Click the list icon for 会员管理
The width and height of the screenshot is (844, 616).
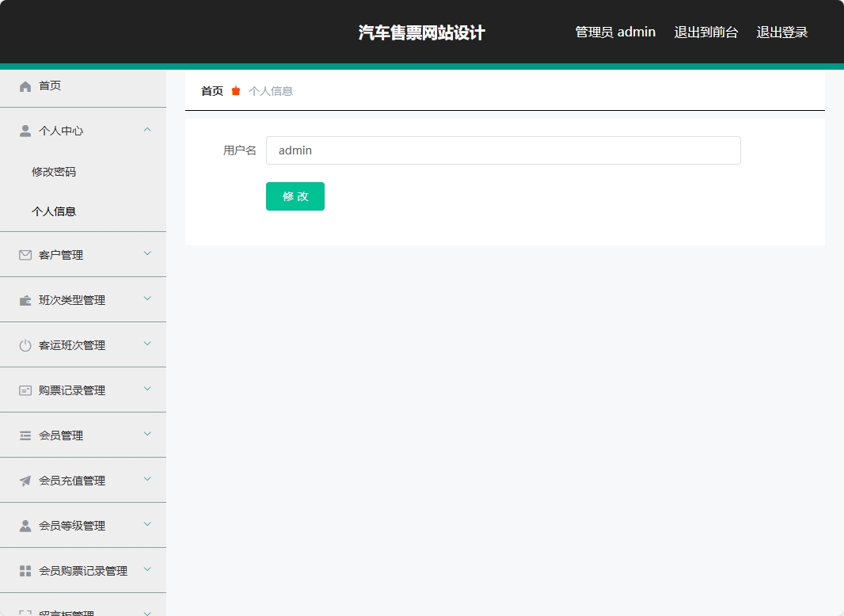[24, 434]
